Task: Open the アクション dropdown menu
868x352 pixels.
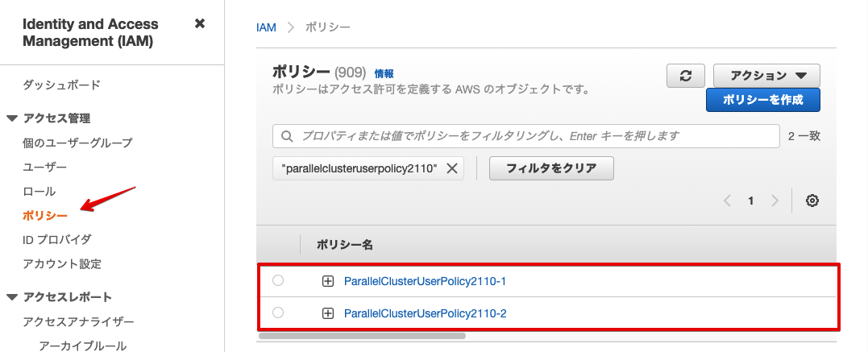Action: [x=766, y=76]
